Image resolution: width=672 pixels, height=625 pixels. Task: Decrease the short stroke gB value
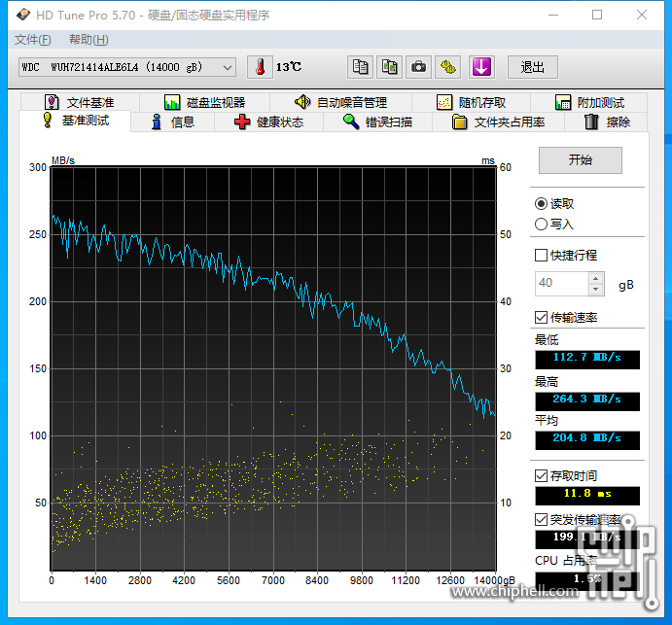pyautogui.click(x=596, y=290)
